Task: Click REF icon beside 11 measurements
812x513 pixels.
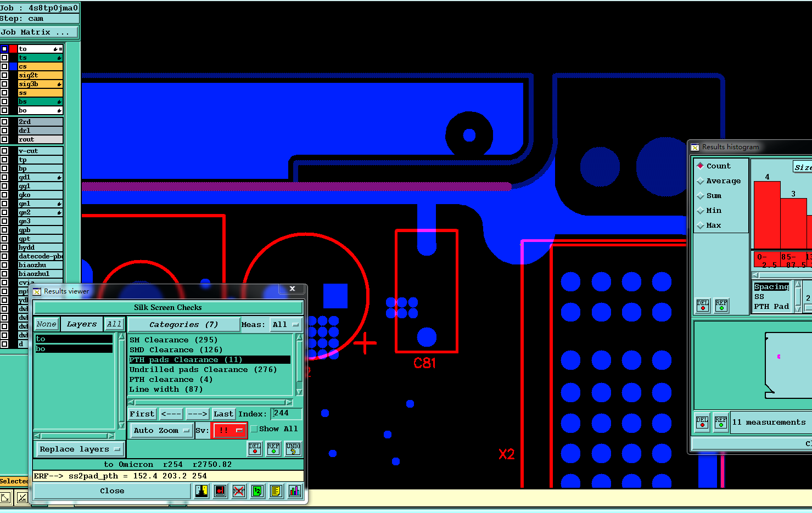Action: (721, 422)
